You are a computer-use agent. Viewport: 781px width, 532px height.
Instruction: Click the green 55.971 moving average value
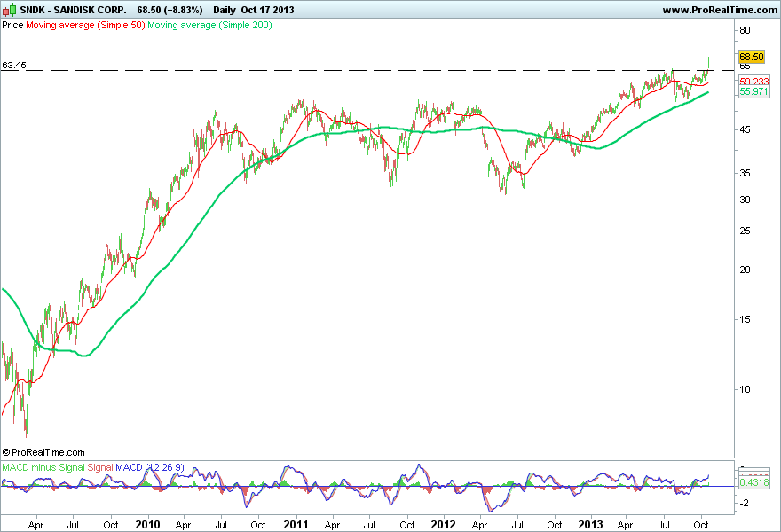coord(754,91)
